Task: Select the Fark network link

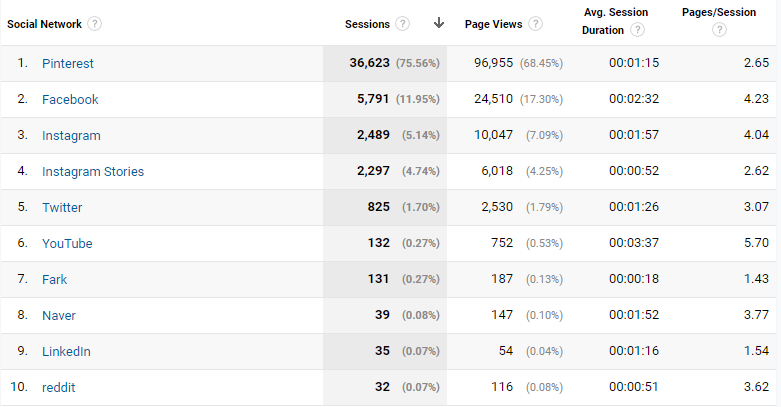Action: pyautogui.click(x=55, y=279)
